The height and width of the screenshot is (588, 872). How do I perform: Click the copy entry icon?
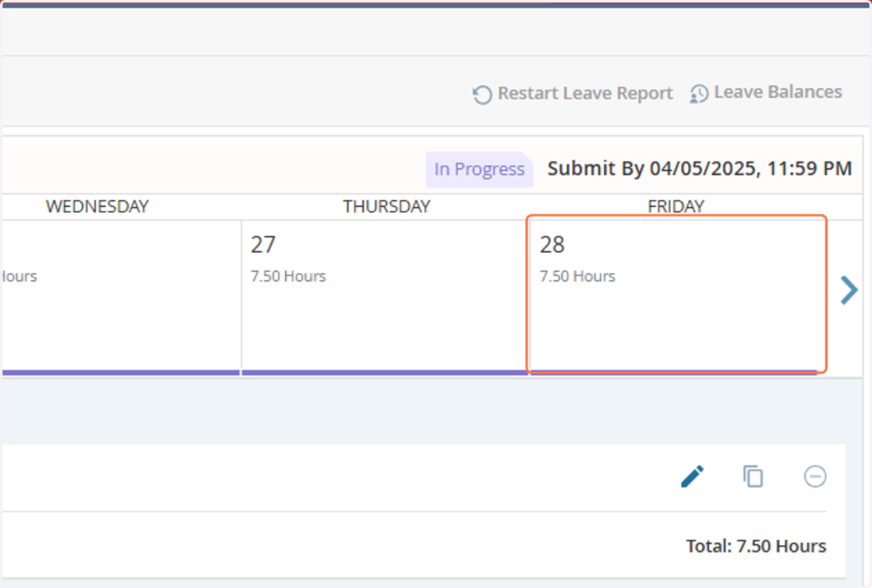(x=754, y=476)
